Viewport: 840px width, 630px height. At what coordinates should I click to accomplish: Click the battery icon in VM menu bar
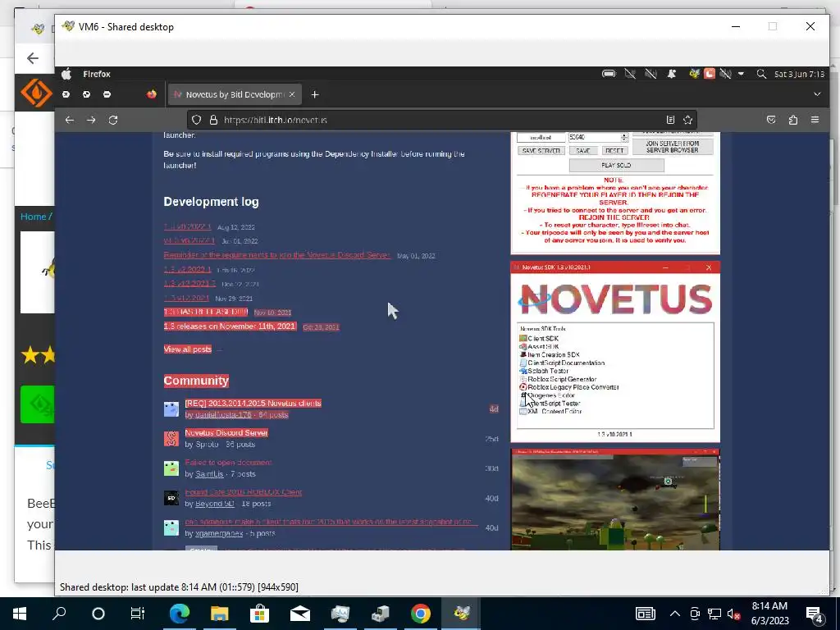point(609,74)
